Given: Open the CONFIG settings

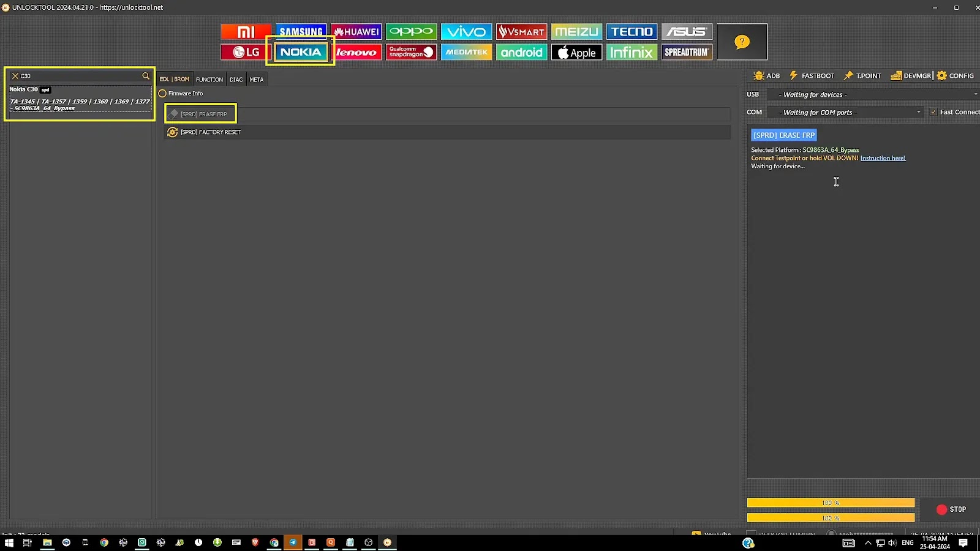Looking at the screenshot, I should tap(955, 76).
